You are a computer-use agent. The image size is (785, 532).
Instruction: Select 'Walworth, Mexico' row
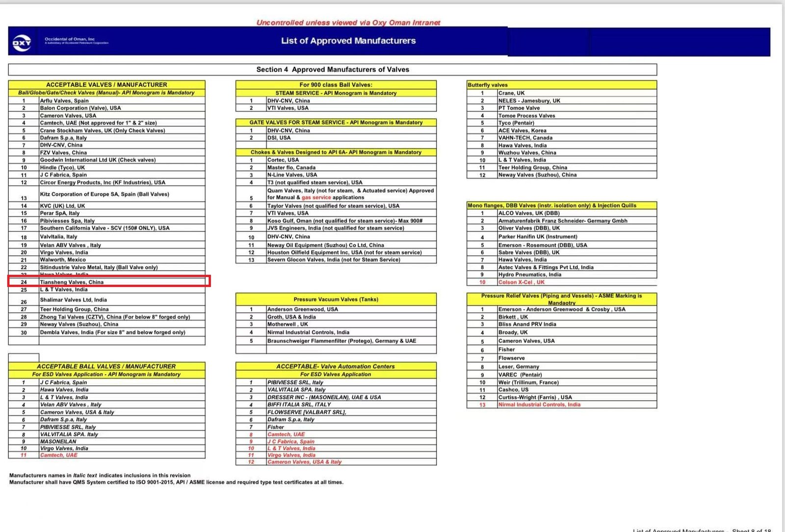tap(106, 260)
